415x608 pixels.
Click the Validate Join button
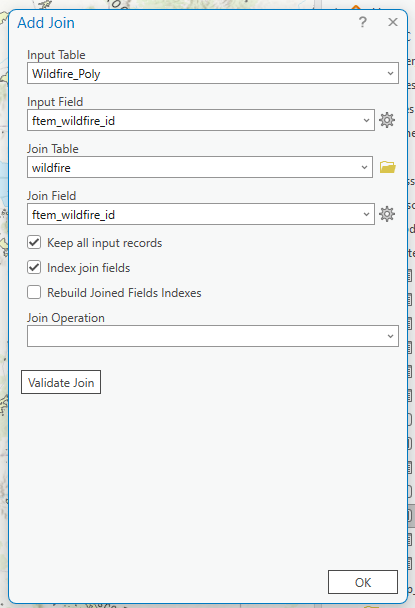(61, 382)
